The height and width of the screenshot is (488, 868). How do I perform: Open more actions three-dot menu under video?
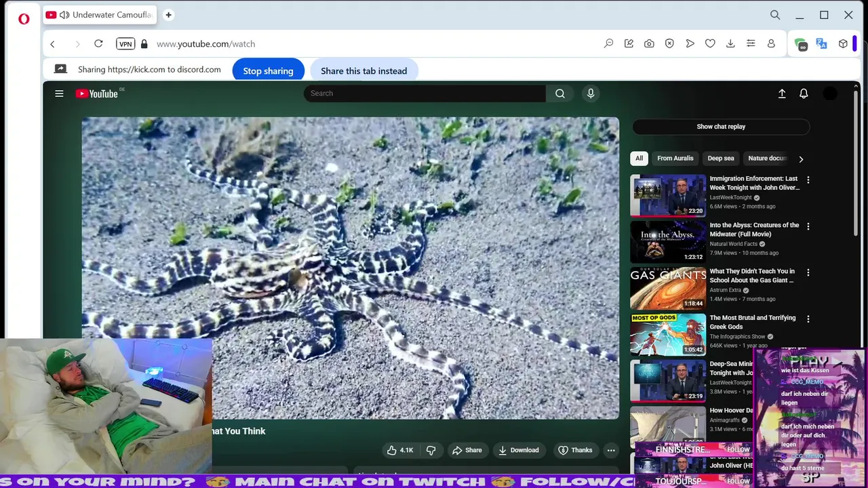[611, 450]
